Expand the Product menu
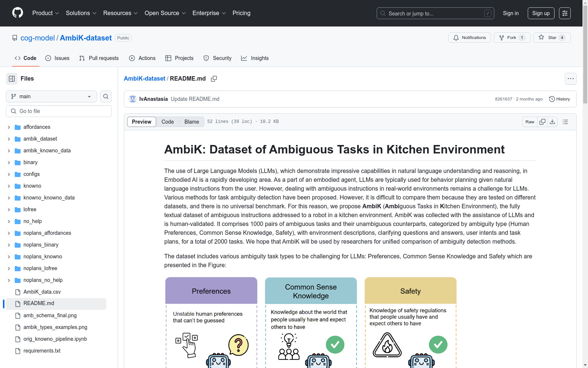588x368 pixels. click(46, 13)
